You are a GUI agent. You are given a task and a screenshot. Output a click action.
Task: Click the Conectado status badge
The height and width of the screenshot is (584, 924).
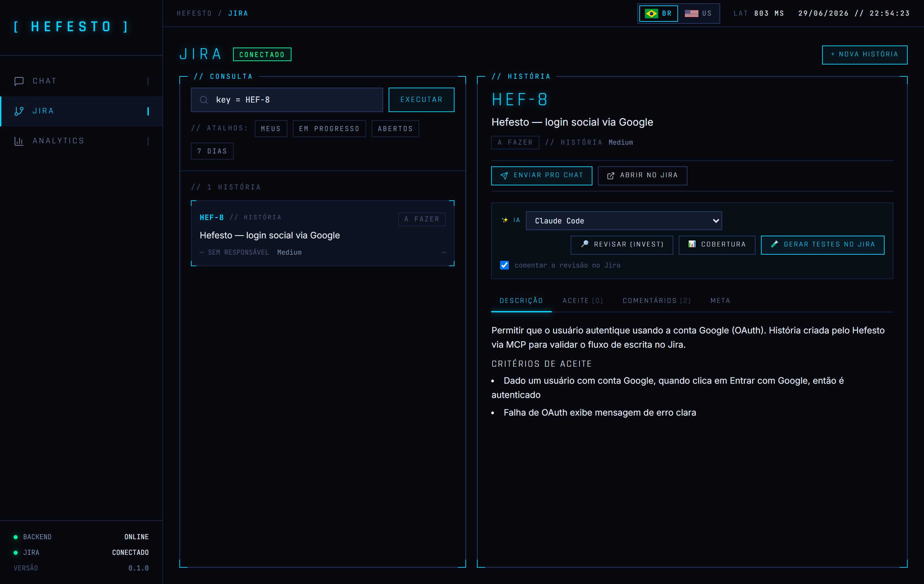click(x=262, y=54)
